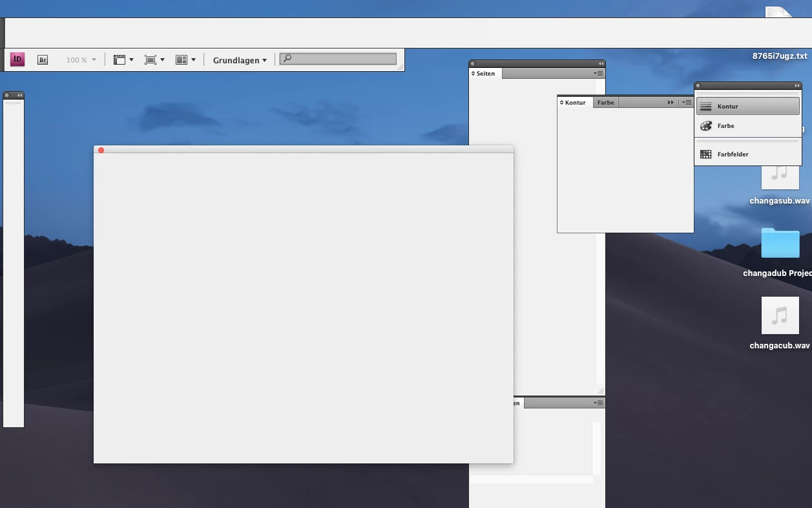The height and width of the screenshot is (508, 812).
Task: Open the arrange documents dropdown
Action: pos(185,59)
